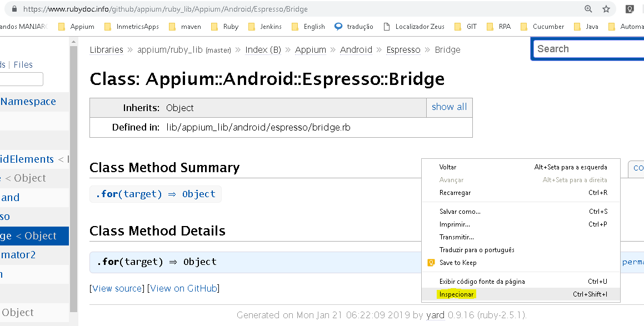644x326 pixels.
Task: Click the 'Class Method Details' heading
Action: (157, 230)
